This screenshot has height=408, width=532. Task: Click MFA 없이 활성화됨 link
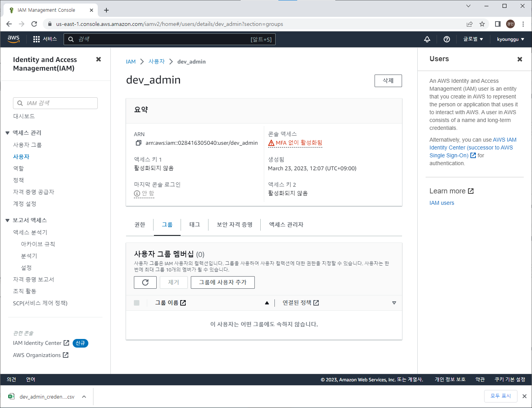coord(299,143)
